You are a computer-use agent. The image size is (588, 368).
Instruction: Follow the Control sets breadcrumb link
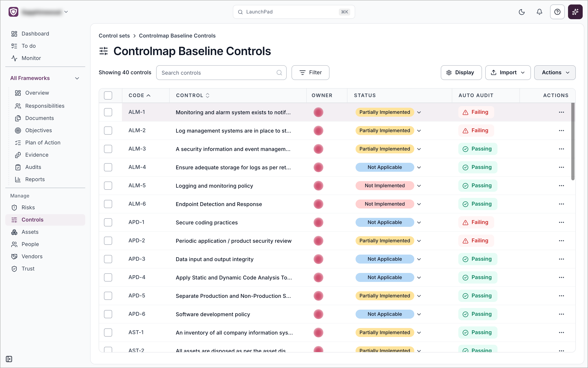(x=114, y=36)
